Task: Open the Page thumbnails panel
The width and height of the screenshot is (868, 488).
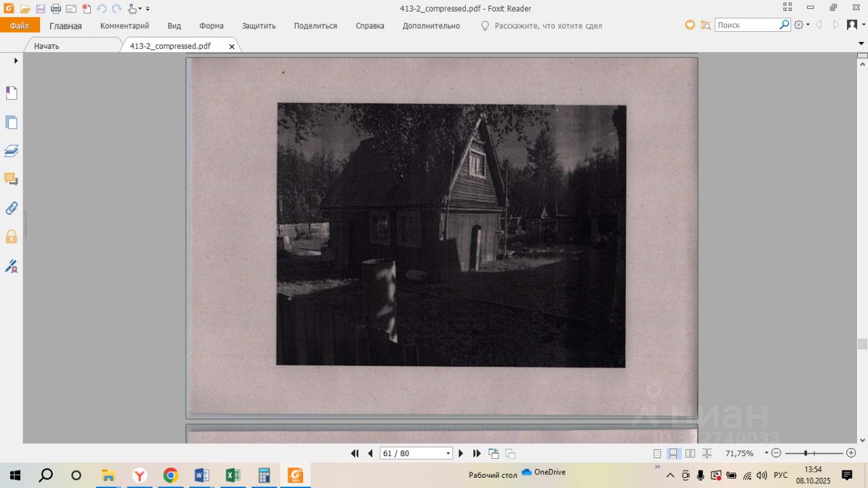Action: tap(12, 122)
